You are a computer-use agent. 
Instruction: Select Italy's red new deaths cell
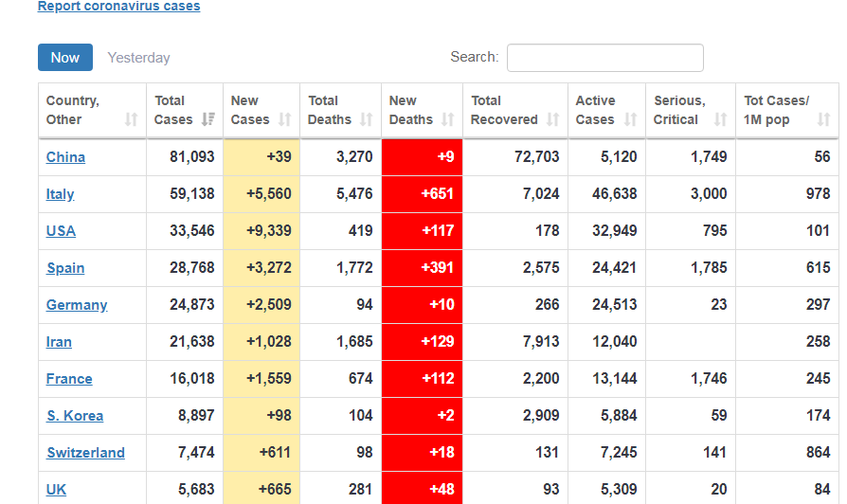[422, 194]
